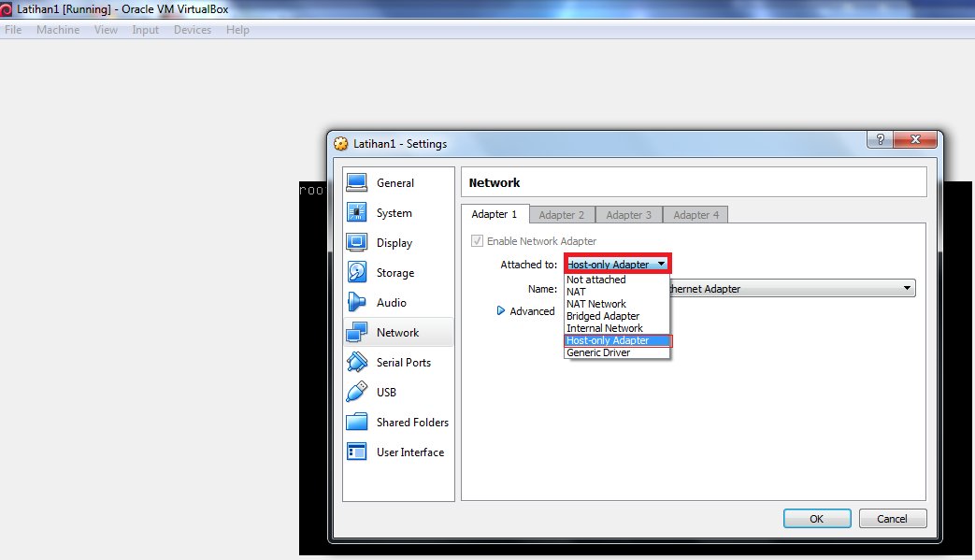Expand the Advanced section
The height and width of the screenshot is (560, 975).
pyautogui.click(x=525, y=310)
